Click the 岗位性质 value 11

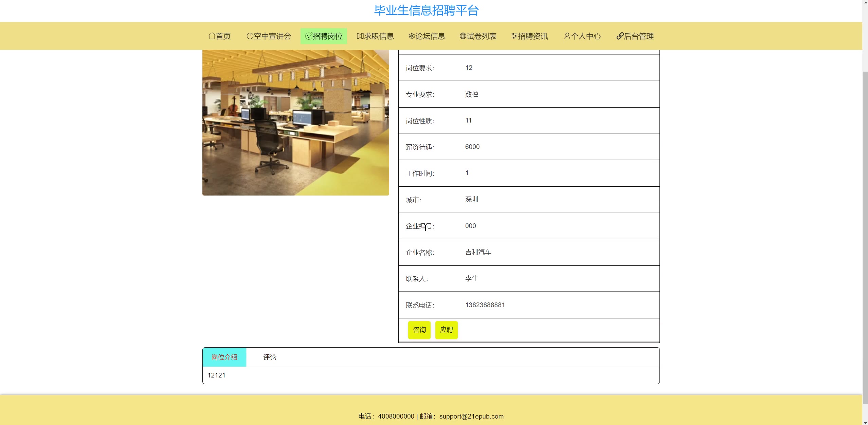(x=468, y=120)
